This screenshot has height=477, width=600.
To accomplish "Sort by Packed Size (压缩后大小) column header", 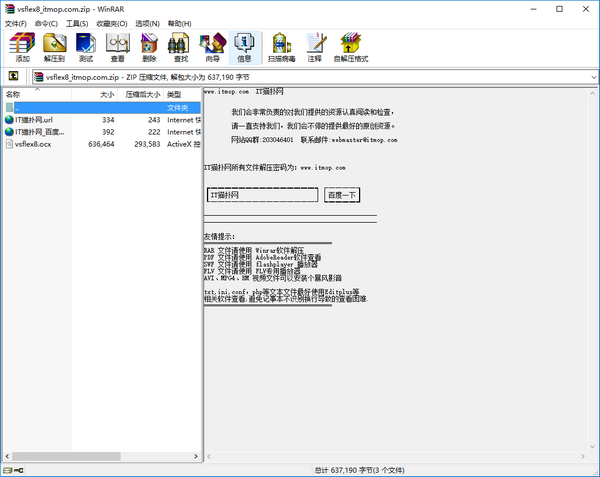I will (140, 94).
